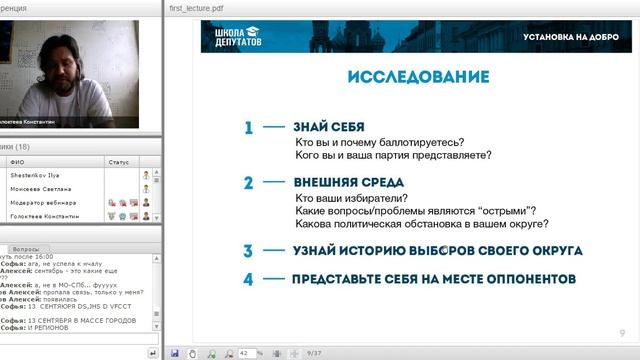640x360 pixels.
Task: Select participant Модератор вебинара
Action: coord(43,202)
